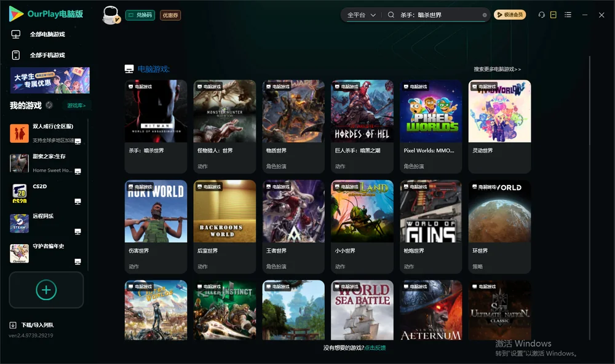
Task: Clear the search box text
Action: coord(485,15)
